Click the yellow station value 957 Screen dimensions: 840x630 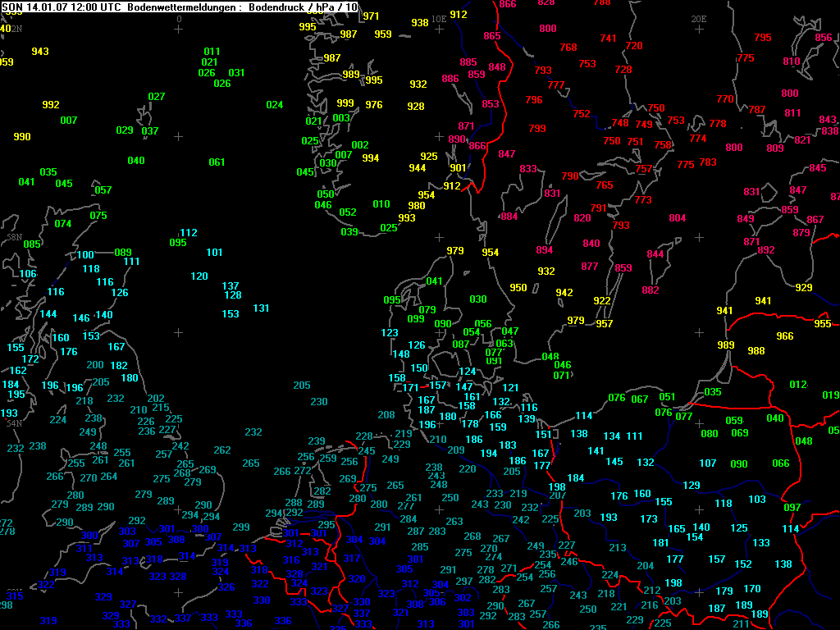pyautogui.click(x=605, y=324)
